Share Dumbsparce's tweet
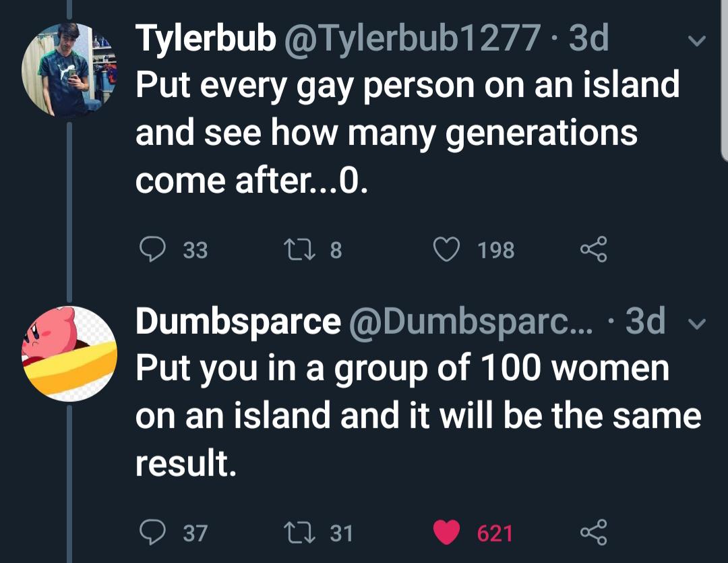The image size is (728, 563). pyautogui.click(x=593, y=532)
